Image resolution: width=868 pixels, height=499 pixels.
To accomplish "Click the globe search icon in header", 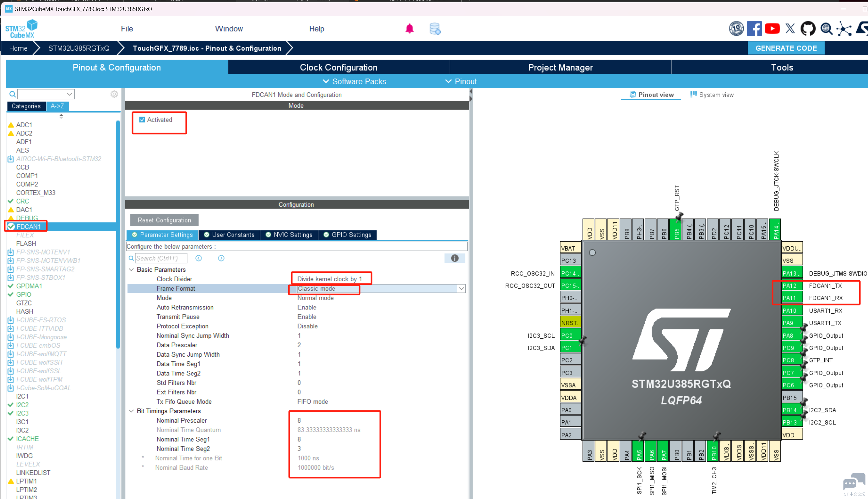I will (x=826, y=29).
